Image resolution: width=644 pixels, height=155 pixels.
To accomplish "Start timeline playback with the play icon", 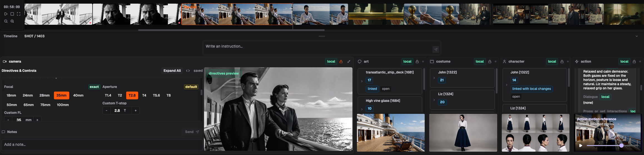I will pos(6,14).
